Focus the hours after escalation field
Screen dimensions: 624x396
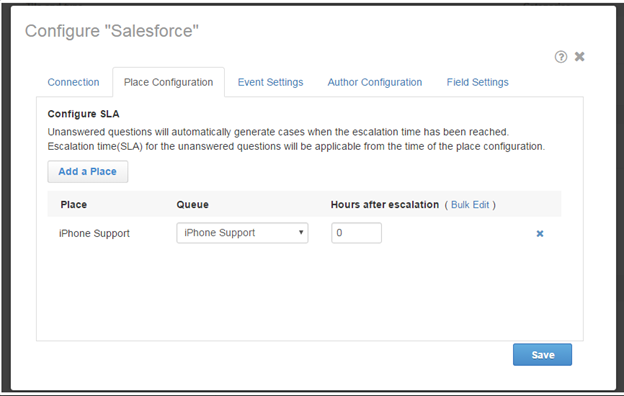[x=356, y=233]
